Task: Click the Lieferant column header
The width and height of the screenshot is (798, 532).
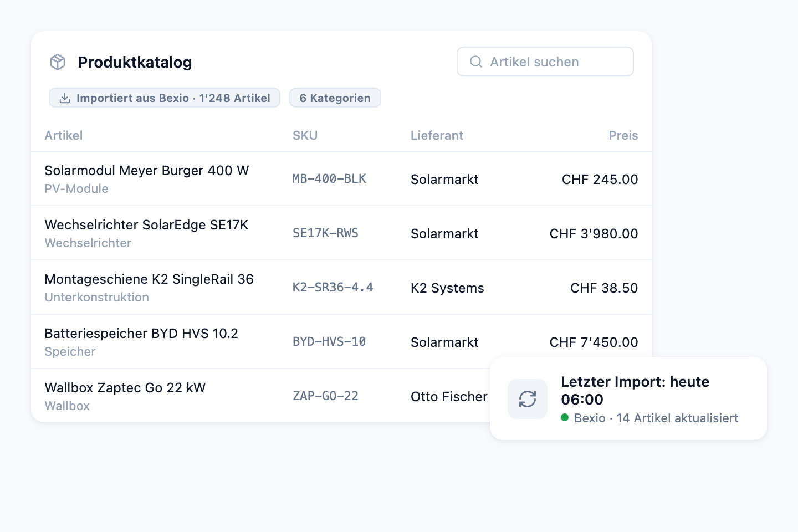Action: [x=437, y=135]
